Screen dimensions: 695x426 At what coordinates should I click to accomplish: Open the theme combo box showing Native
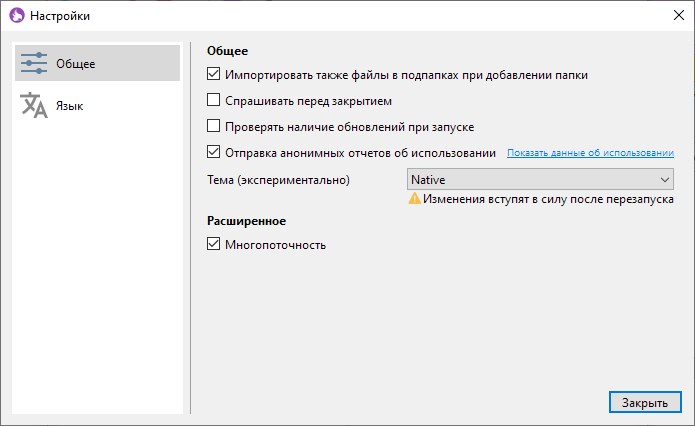coord(530,179)
